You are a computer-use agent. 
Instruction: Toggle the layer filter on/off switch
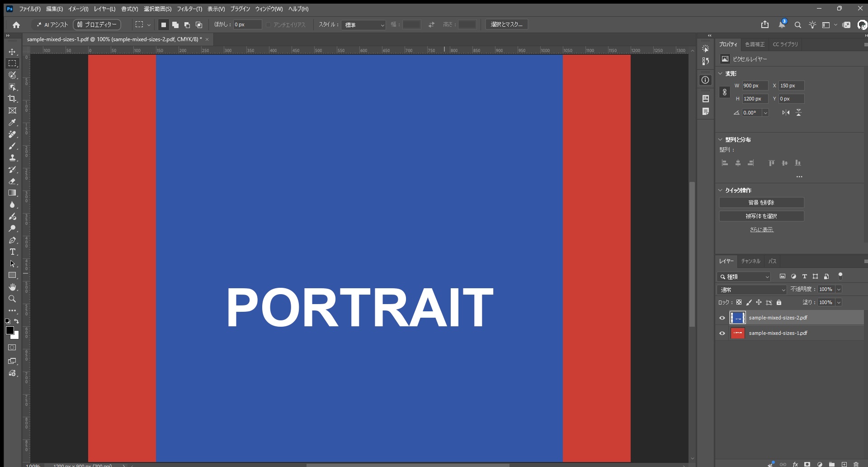pyautogui.click(x=840, y=276)
